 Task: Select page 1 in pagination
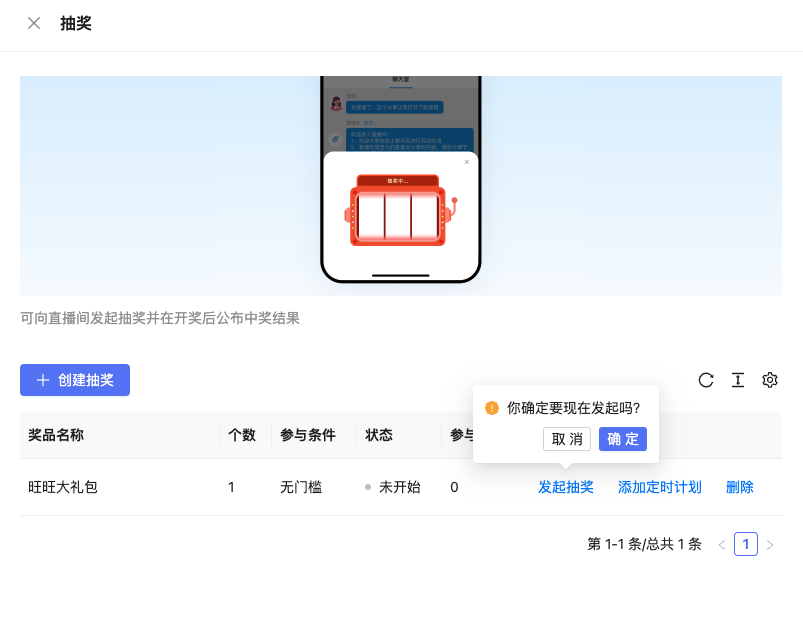pos(746,544)
